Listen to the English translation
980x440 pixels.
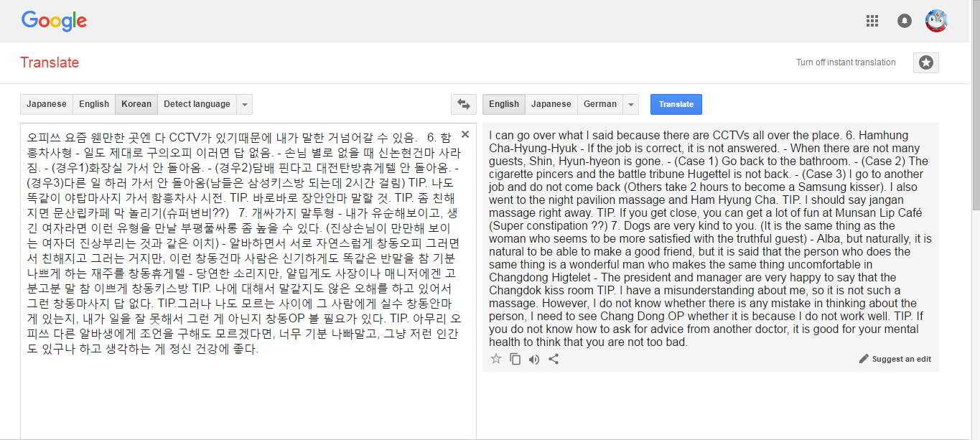[x=534, y=359]
